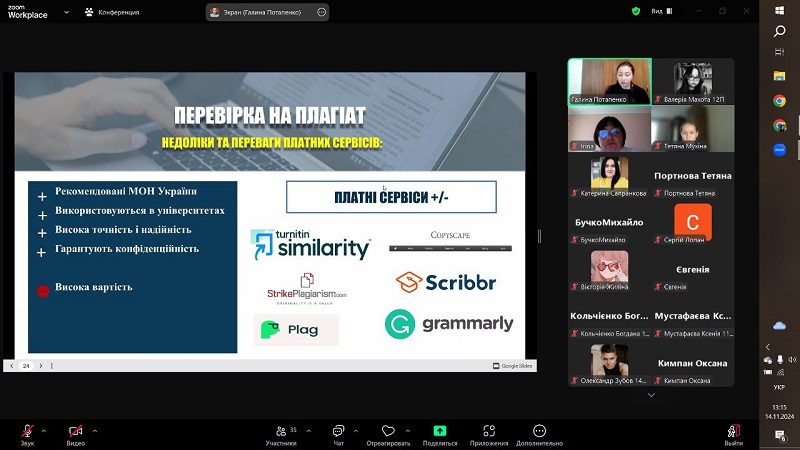Open notification center icon
Image resolution: width=800 pixels, height=450 pixels.
tap(780, 435)
